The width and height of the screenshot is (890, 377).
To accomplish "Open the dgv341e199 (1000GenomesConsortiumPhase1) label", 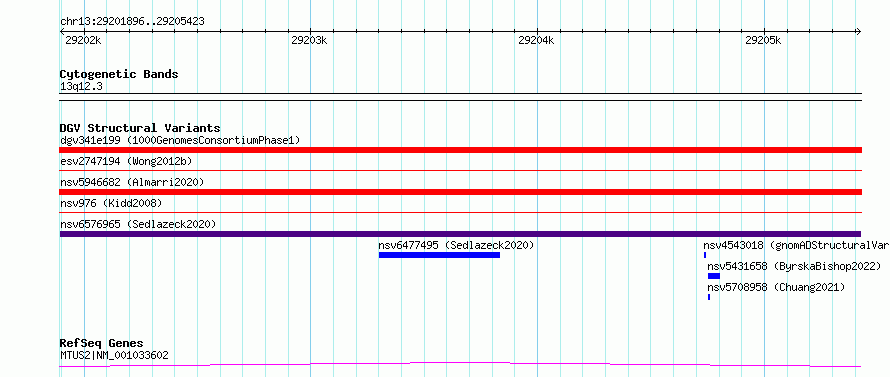I will (x=180, y=140).
